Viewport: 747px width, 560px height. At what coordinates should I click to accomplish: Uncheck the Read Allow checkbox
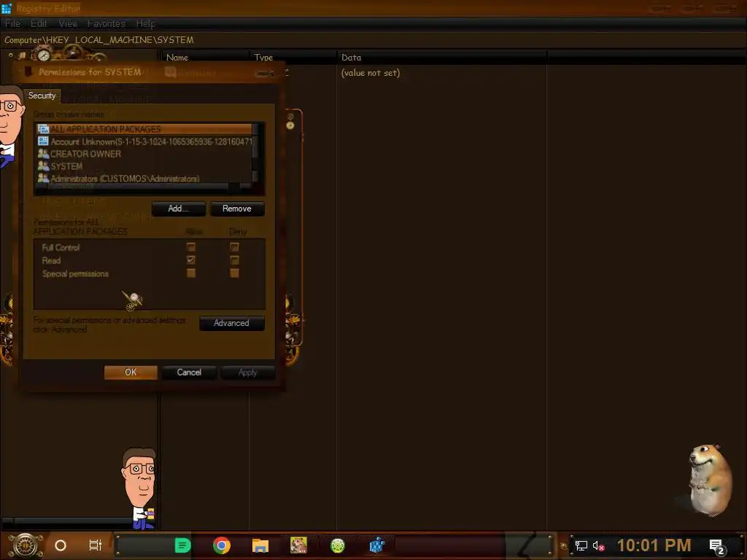pyautogui.click(x=191, y=260)
